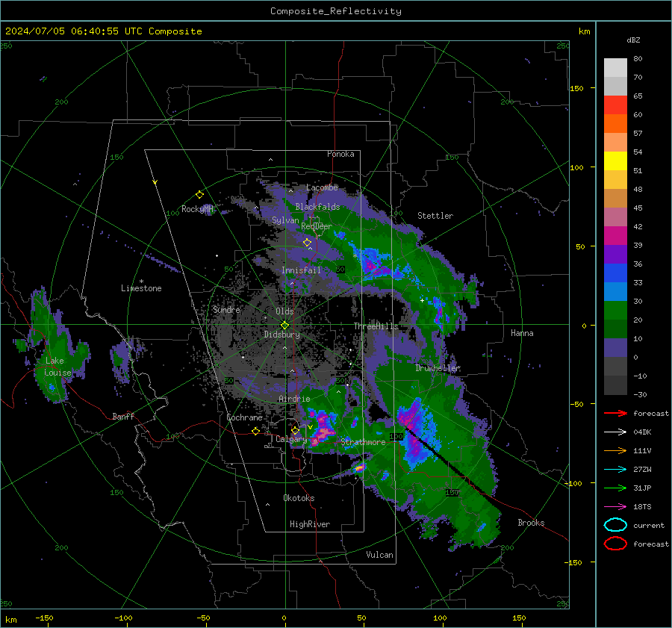This screenshot has width=672, height=628.
Task: Click the Okotoks label
Action: click(x=299, y=498)
